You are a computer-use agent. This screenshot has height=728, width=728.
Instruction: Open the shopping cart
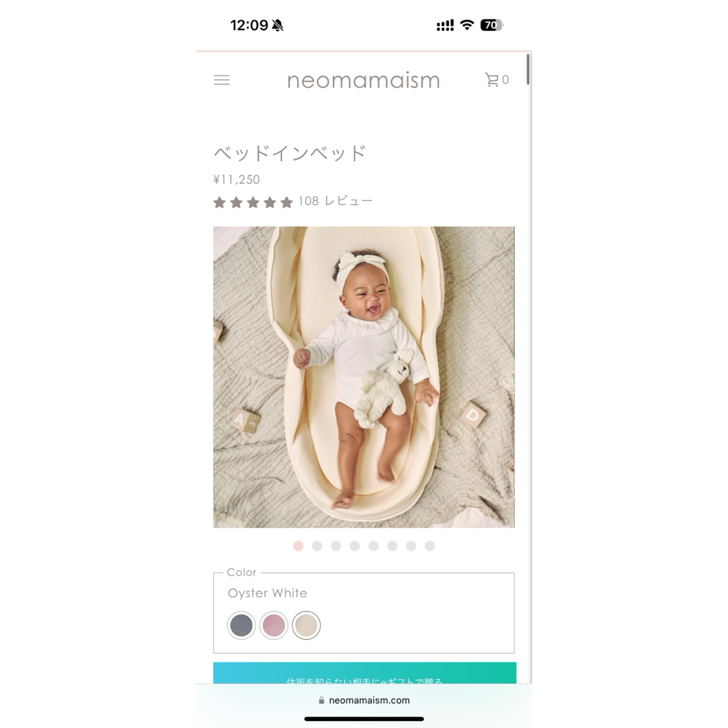click(496, 80)
